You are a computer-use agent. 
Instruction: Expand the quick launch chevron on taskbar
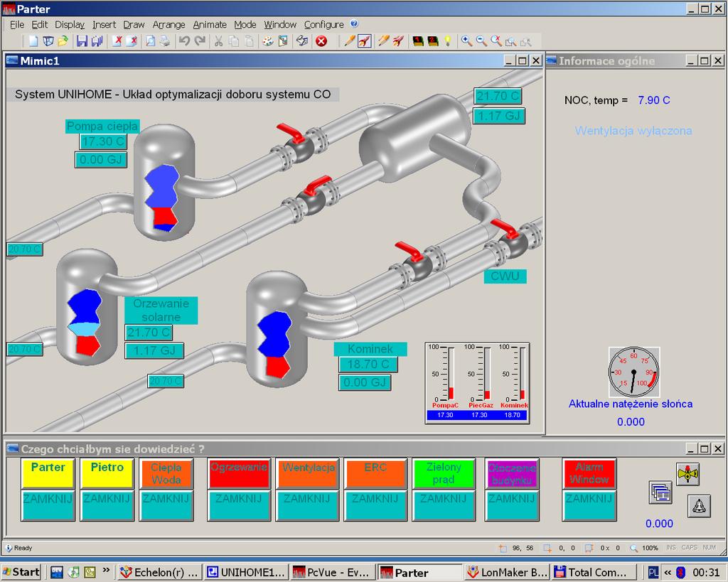coord(107,571)
